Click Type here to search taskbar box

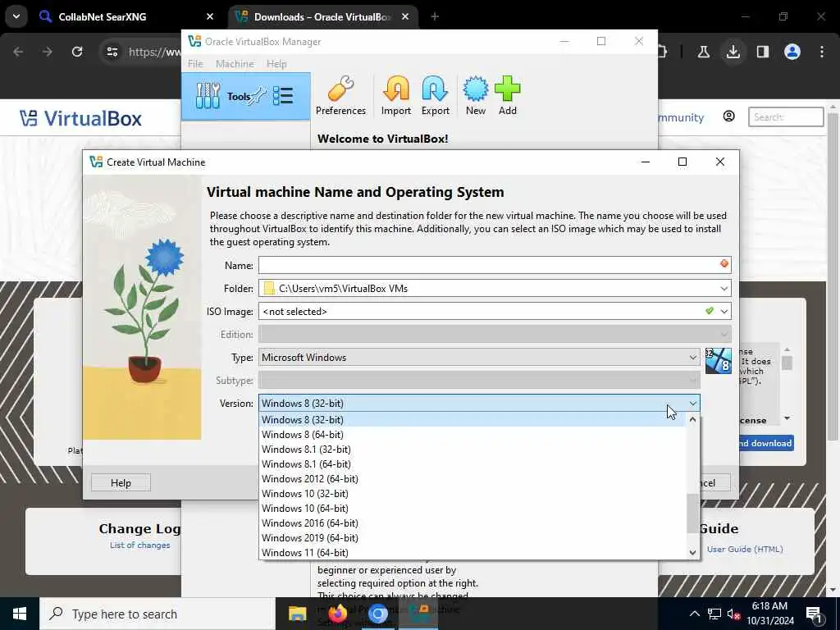point(157,614)
